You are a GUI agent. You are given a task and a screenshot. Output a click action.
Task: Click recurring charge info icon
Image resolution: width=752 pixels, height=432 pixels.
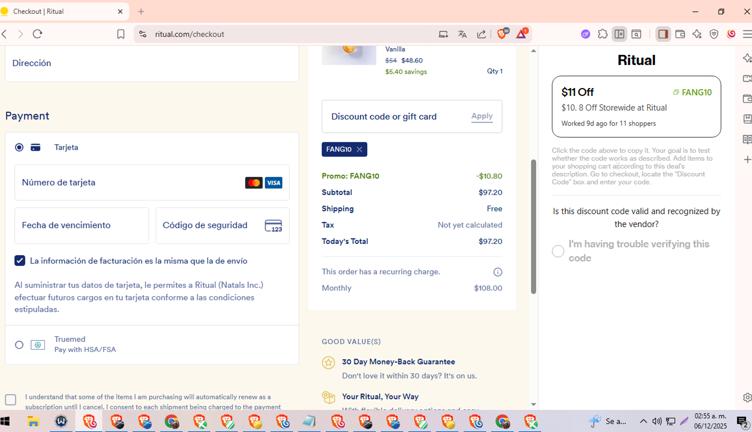pyautogui.click(x=498, y=272)
